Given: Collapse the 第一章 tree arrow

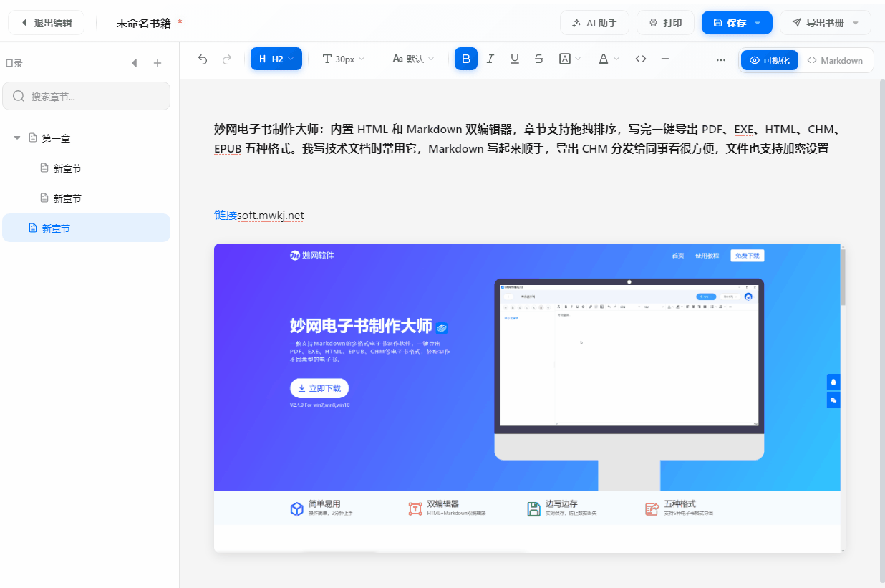Looking at the screenshot, I should click(17, 138).
